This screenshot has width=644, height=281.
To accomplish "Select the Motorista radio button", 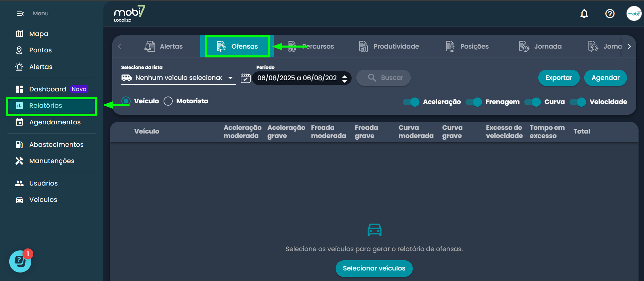I will click(x=168, y=101).
